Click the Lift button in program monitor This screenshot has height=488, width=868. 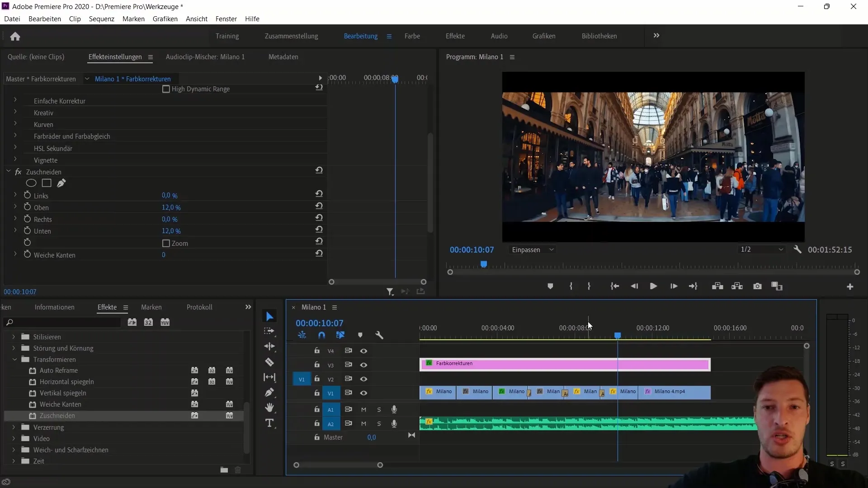coord(717,286)
